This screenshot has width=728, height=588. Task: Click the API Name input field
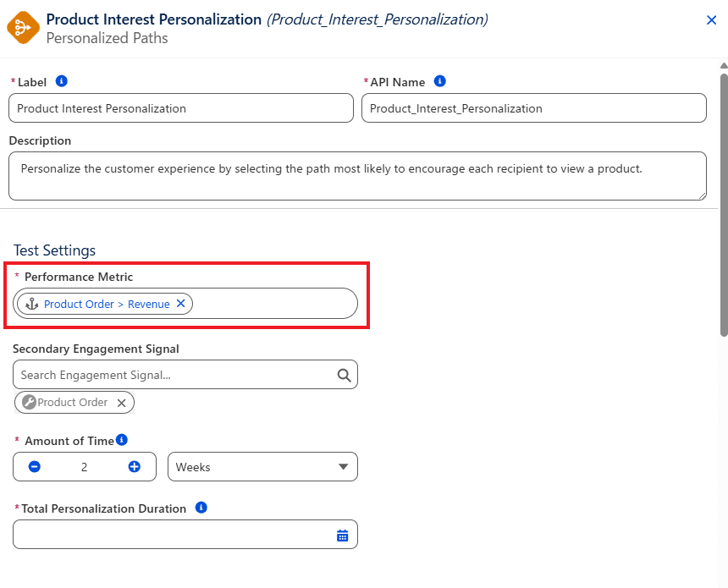click(x=534, y=108)
